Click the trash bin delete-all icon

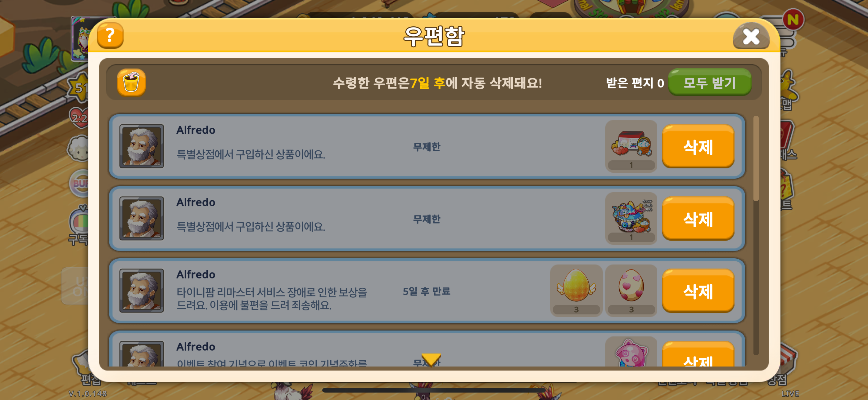(x=131, y=83)
